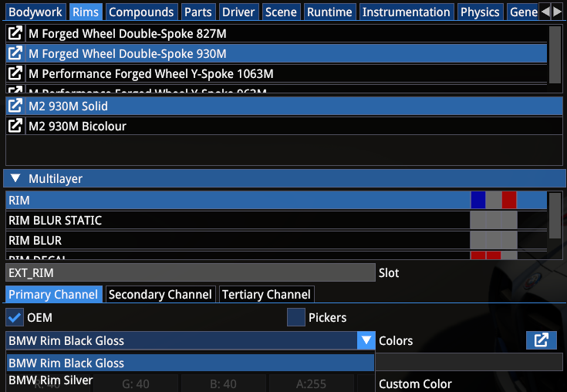
Task: Open external link icon for M2 930M Bicolour
Action: (15, 126)
